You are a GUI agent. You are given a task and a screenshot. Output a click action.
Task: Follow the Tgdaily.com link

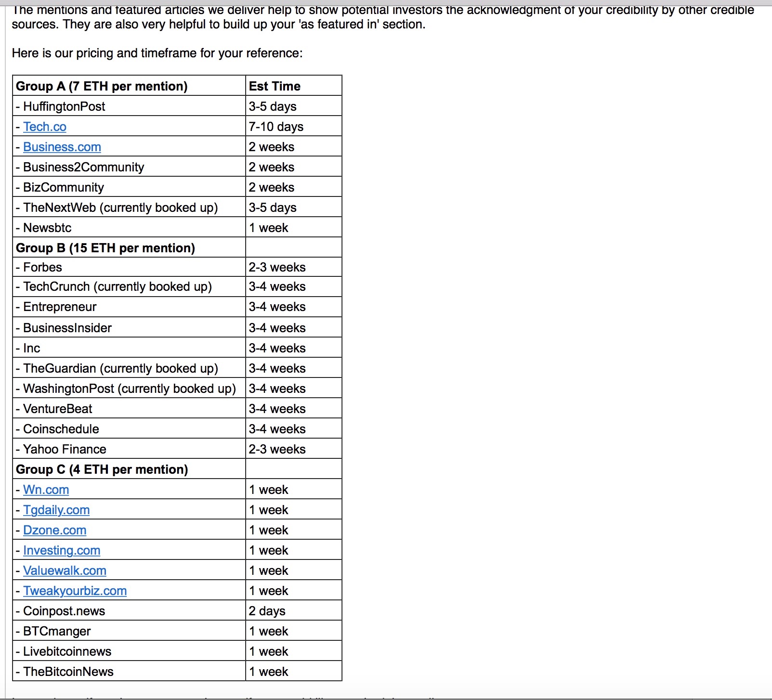[56, 510]
